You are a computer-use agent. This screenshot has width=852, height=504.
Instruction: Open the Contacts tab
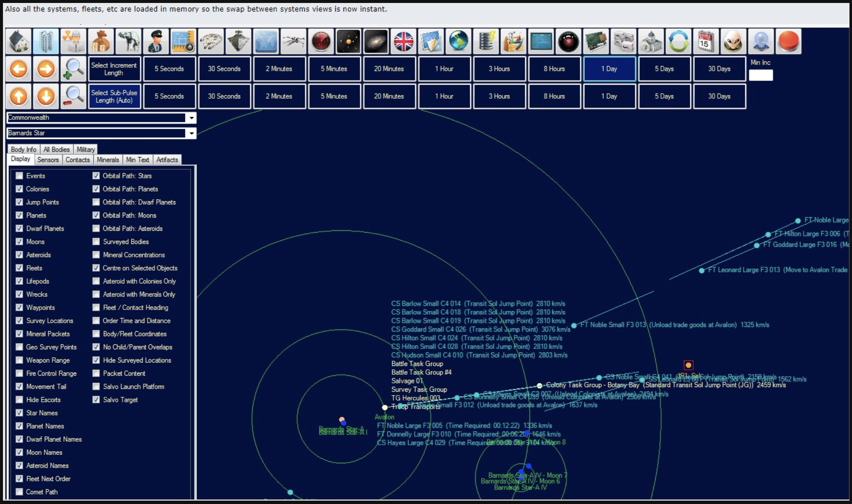[x=77, y=160]
